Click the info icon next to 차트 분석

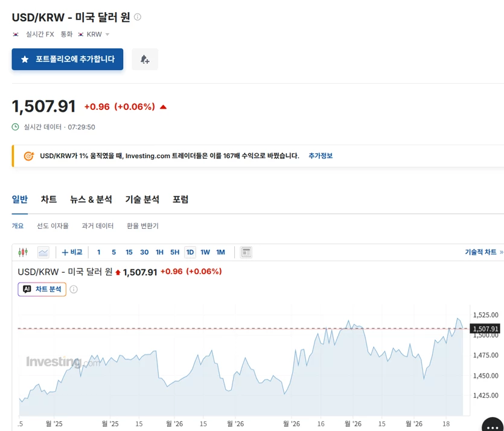coord(74,289)
